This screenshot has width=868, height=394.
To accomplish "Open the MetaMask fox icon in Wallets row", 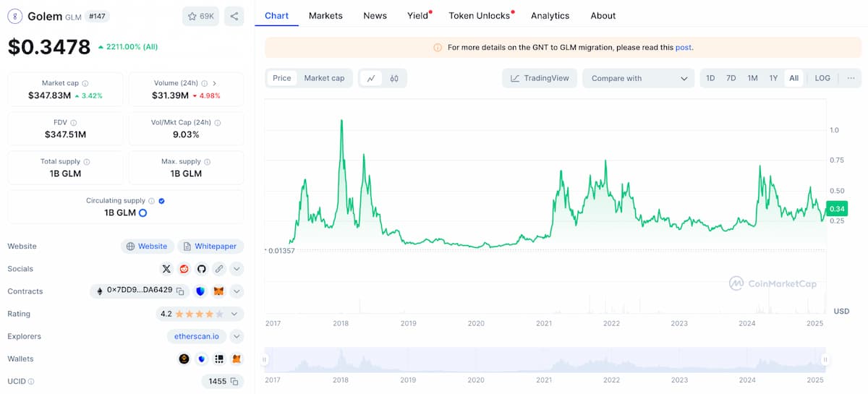I will pyautogui.click(x=236, y=359).
